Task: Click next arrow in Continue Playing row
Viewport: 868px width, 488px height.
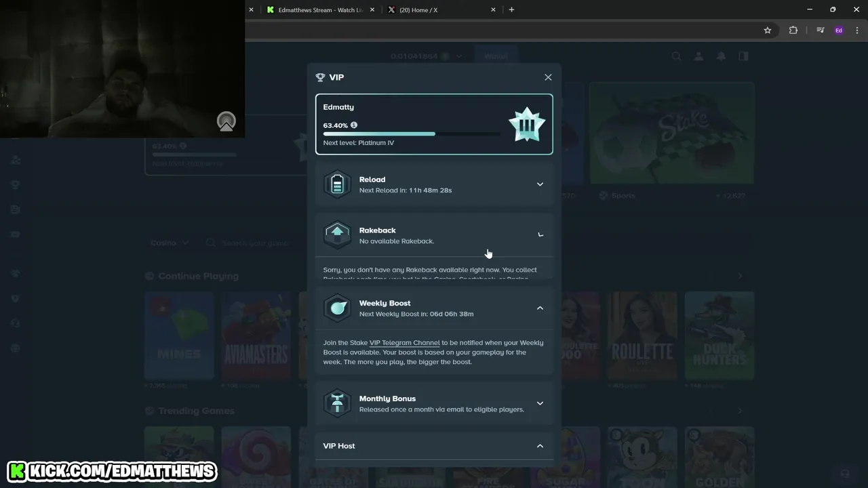Action: [740, 276]
